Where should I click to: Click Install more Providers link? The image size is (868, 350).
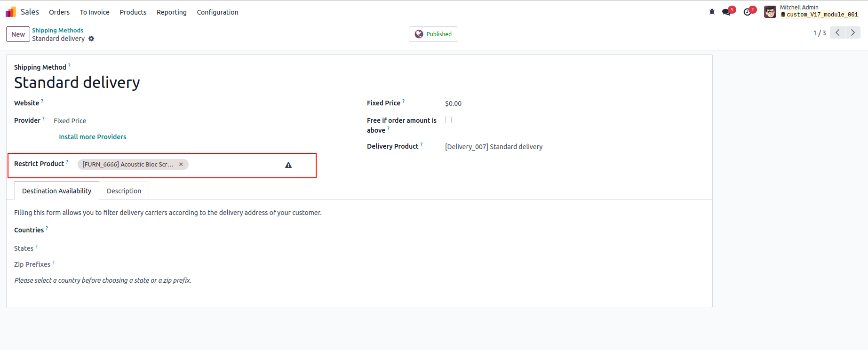pyautogui.click(x=93, y=137)
